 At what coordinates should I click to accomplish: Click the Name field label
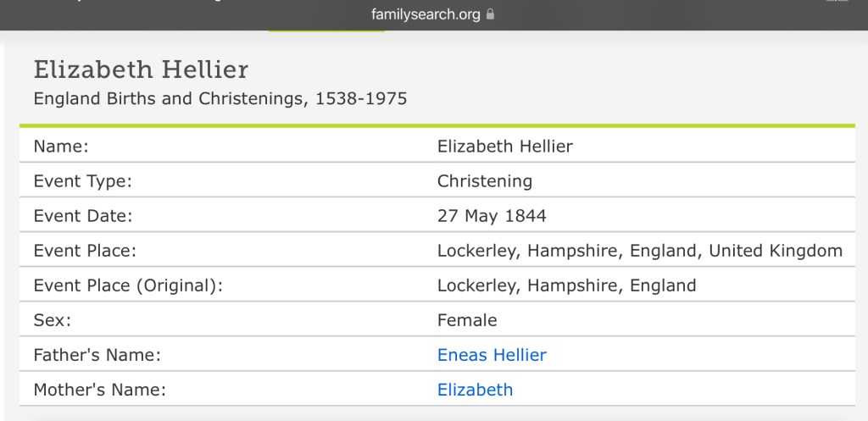61,146
